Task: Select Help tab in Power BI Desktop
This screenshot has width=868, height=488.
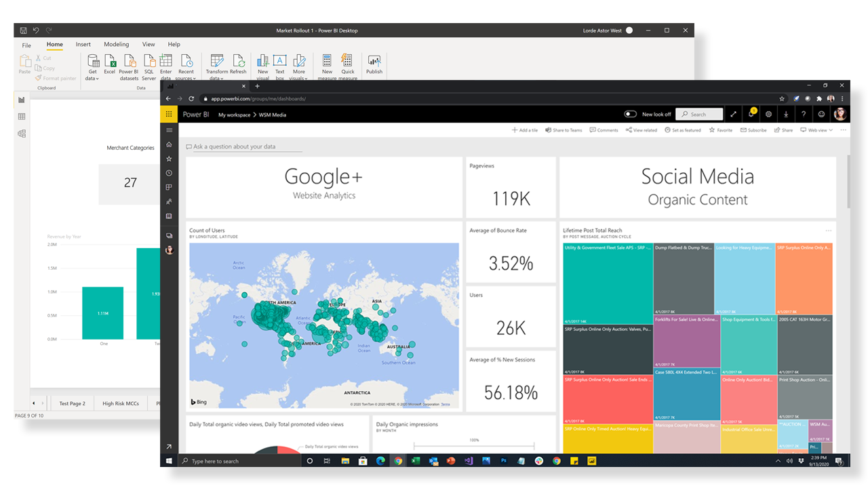Action: (174, 44)
